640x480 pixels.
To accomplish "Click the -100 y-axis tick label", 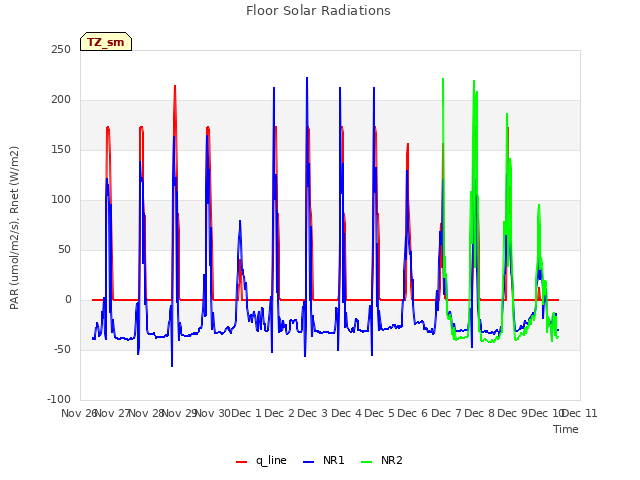I will click(59, 399).
